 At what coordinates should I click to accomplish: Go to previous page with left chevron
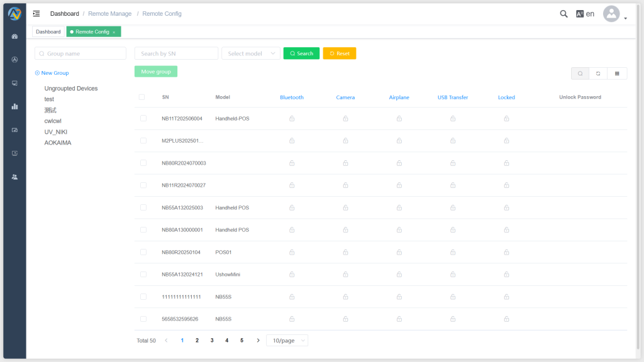click(x=166, y=340)
